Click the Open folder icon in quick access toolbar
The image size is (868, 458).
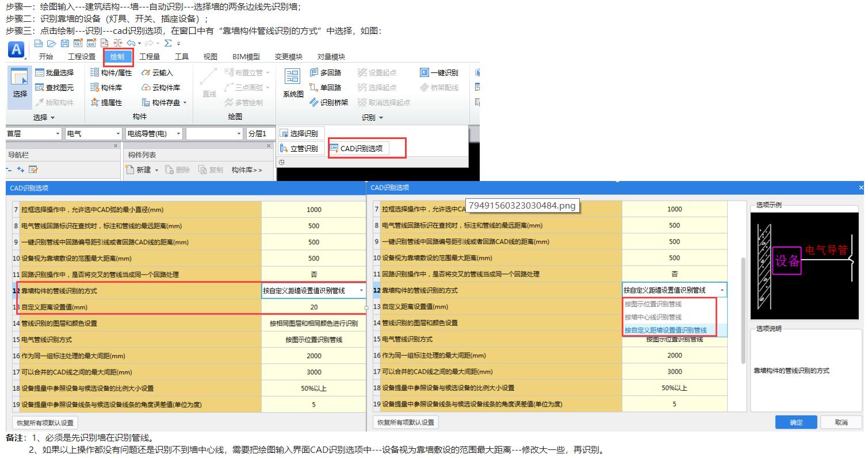tap(52, 43)
